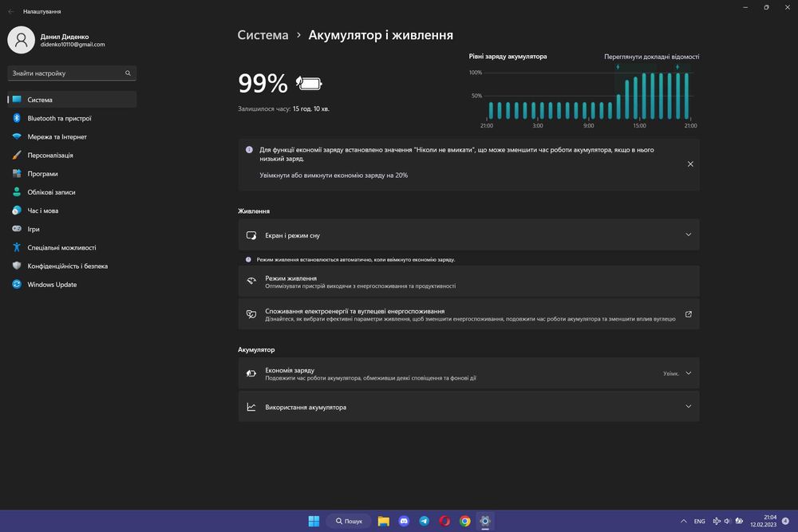Open Windows Update section
The width and height of the screenshot is (798, 532).
coord(72,284)
